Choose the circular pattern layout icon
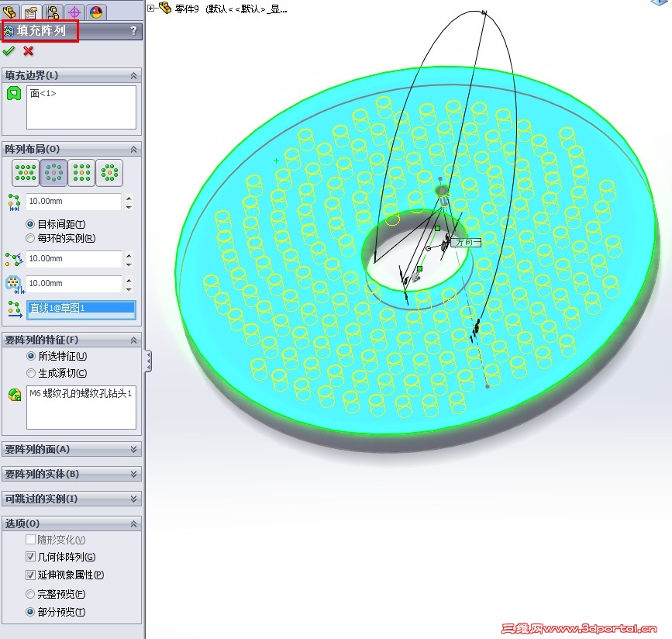The image size is (672, 639). point(53,172)
